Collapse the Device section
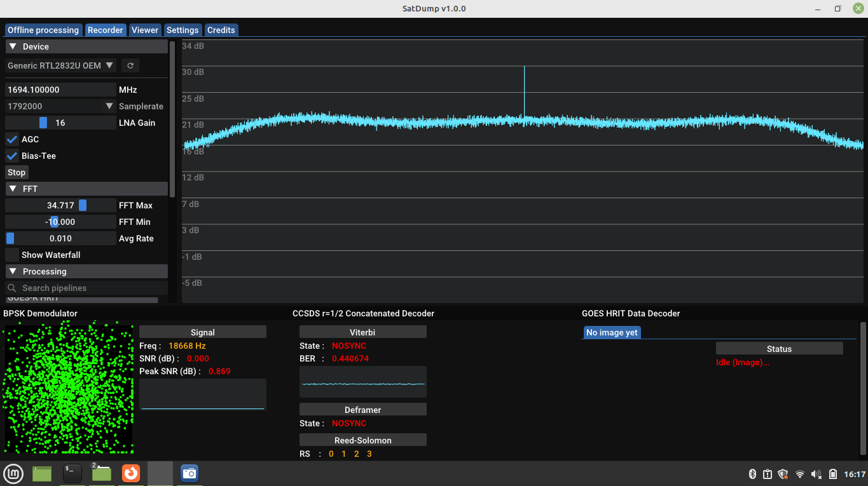Screen dimensions: 868x486 11,46
